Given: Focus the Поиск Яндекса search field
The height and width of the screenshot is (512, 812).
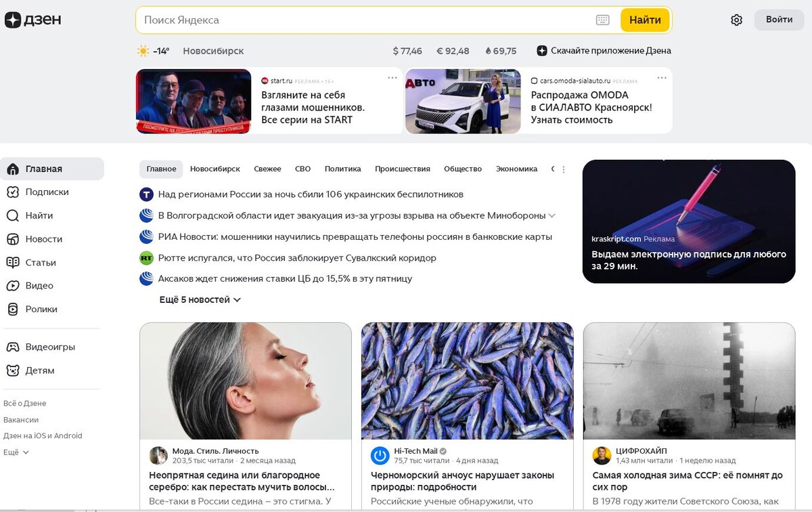Looking at the screenshot, I should click(x=365, y=20).
